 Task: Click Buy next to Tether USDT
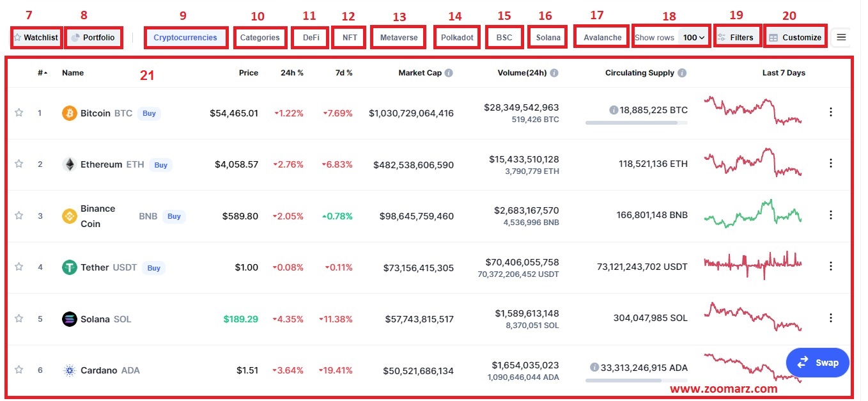[153, 268]
